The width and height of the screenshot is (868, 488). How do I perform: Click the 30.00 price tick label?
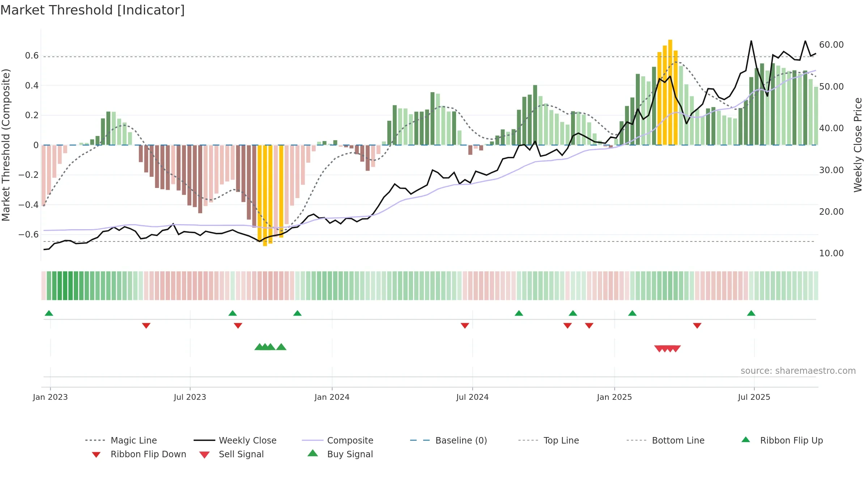coord(831,170)
